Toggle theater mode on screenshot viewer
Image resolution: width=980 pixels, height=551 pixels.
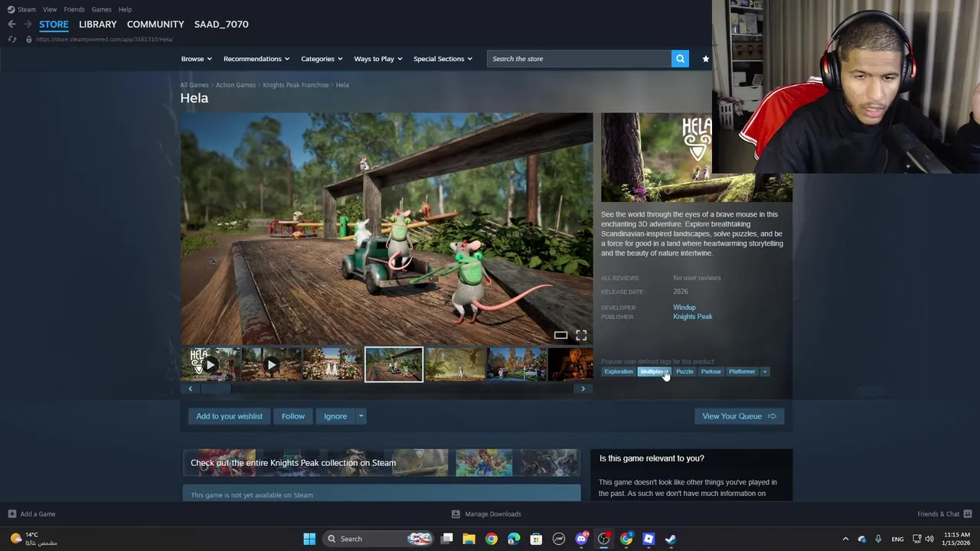coord(560,335)
